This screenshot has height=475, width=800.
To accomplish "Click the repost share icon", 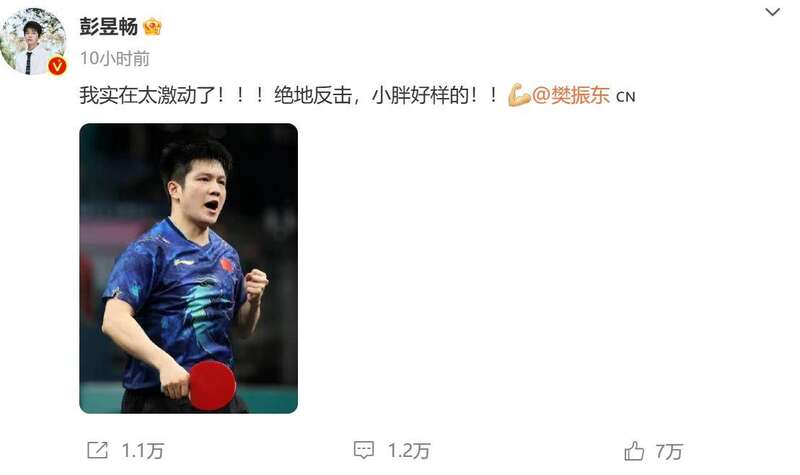I will [97, 451].
